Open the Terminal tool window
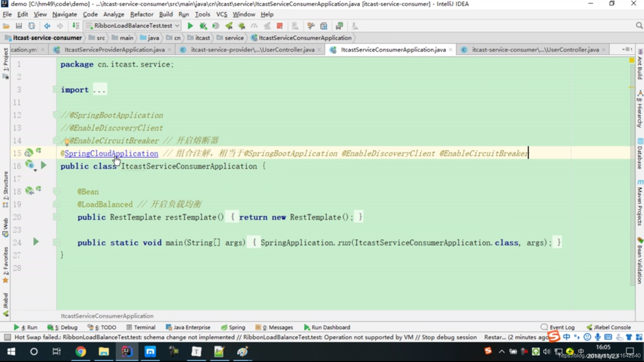644x362 pixels. tap(141, 327)
